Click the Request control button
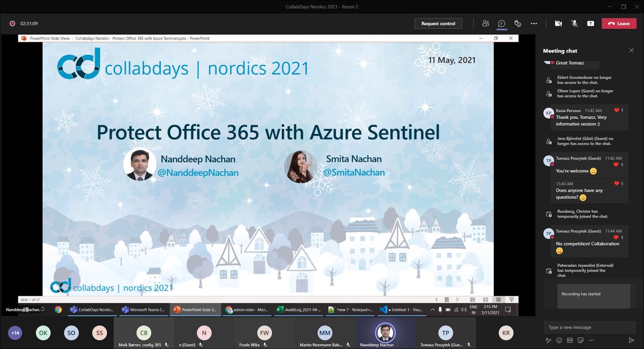This screenshot has height=349, width=644. tap(438, 24)
